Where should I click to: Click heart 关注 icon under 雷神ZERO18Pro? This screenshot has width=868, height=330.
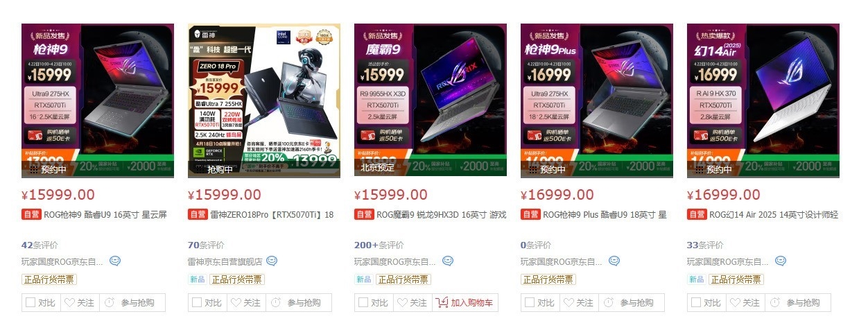236,303
